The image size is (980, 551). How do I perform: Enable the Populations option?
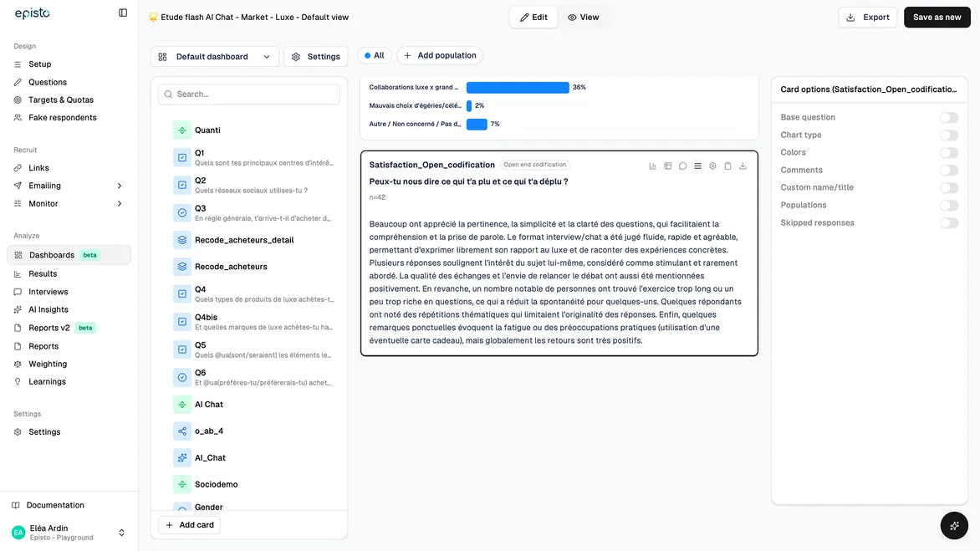tap(949, 205)
